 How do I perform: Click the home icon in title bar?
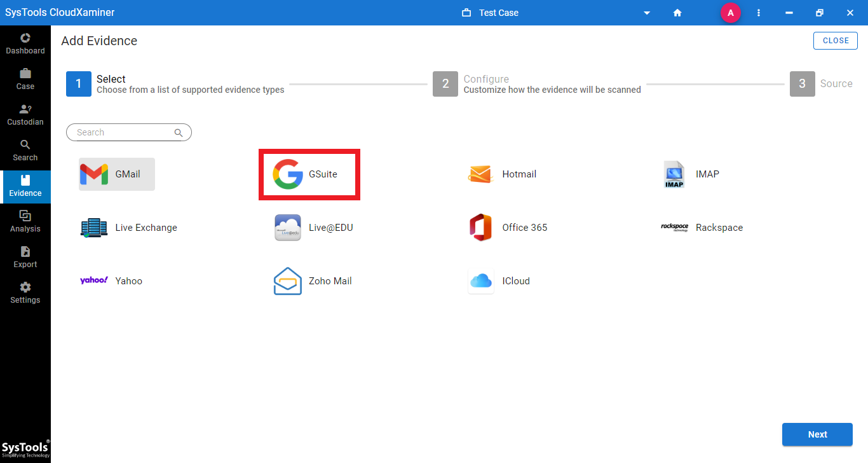point(677,13)
